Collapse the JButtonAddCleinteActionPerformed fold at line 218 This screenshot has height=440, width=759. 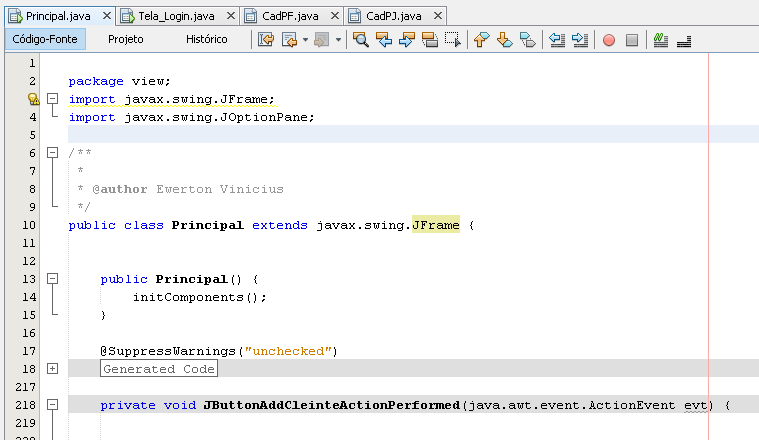[52, 405]
